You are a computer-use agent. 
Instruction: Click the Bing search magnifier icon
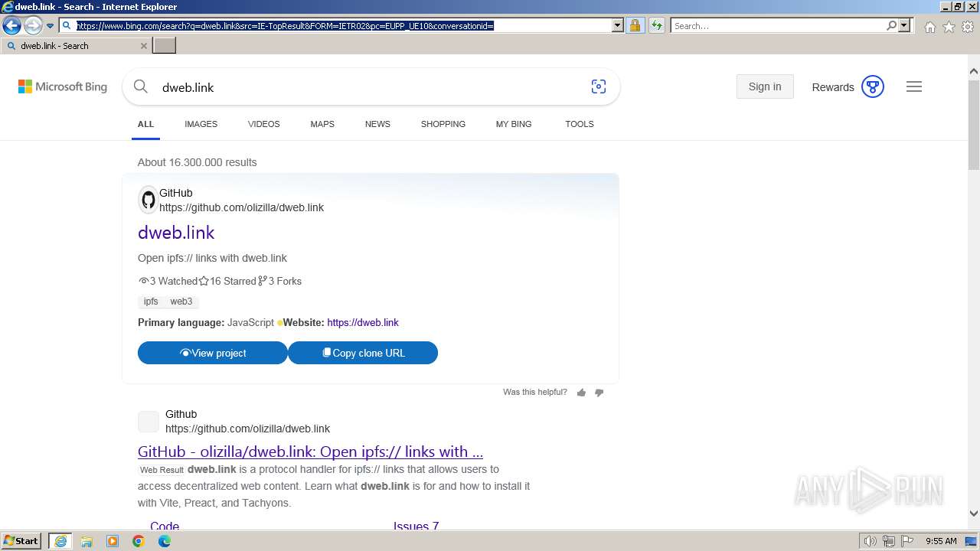pyautogui.click(x=141, y=87)
